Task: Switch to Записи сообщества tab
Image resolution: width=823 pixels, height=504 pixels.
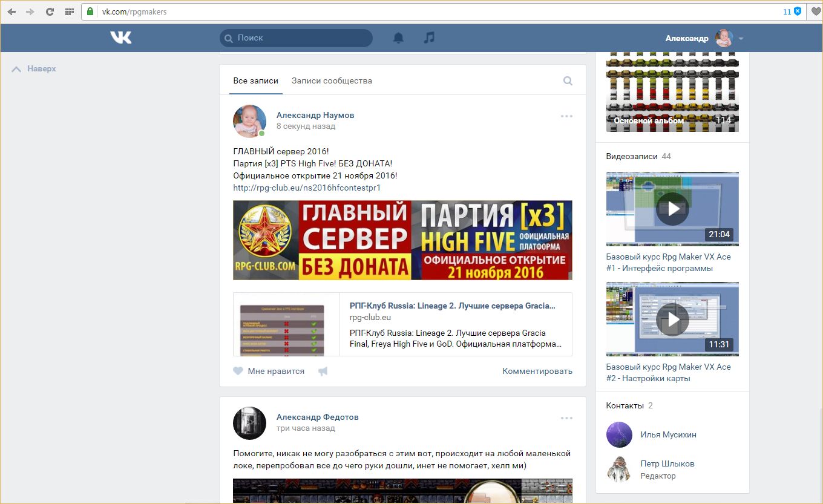Action: (332, 80)
